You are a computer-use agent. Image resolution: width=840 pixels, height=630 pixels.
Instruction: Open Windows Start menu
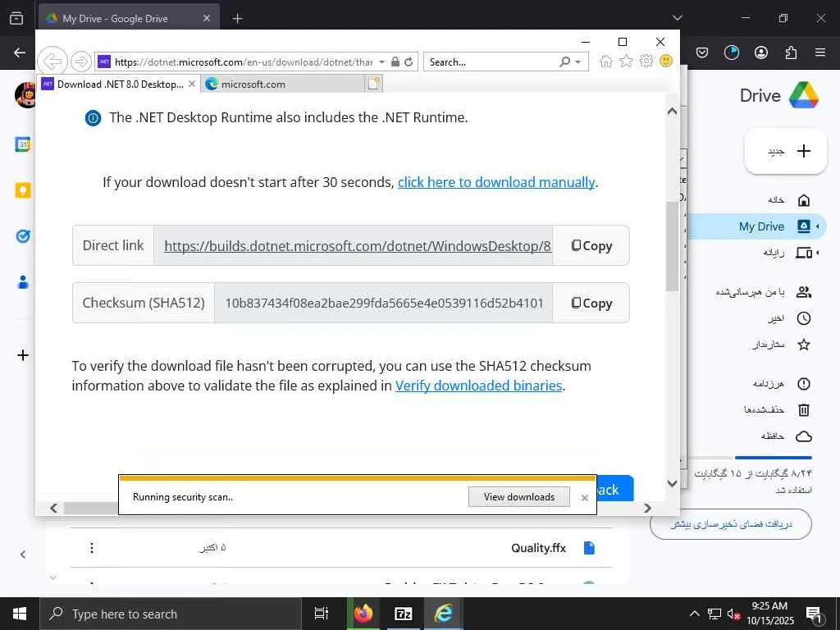(20, 614)
